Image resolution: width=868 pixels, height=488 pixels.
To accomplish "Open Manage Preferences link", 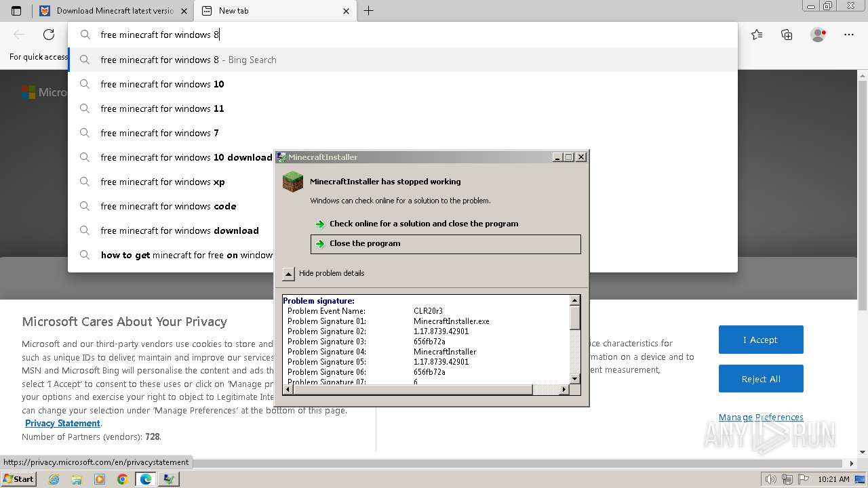I will [x=761, y=418].
